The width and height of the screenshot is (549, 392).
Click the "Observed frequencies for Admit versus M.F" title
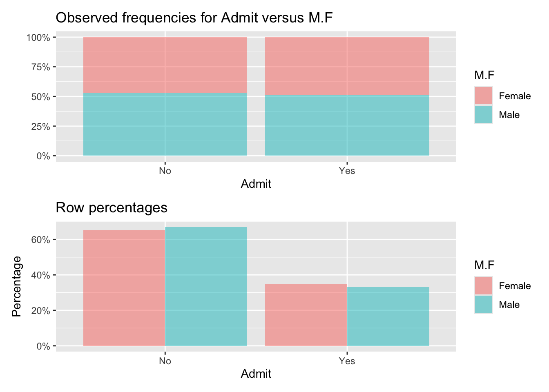(194, 18)
